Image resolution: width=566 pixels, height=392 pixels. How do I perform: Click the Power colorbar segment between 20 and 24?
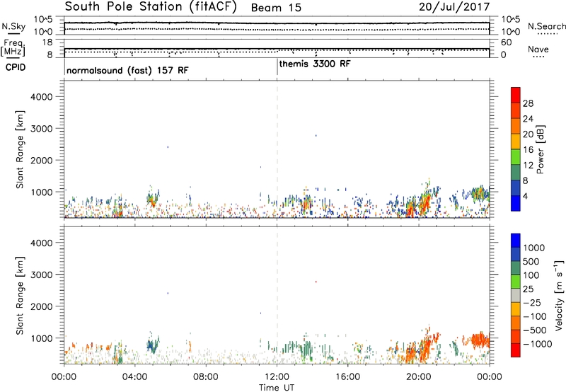pyautogui.click(x=516, y=126)
